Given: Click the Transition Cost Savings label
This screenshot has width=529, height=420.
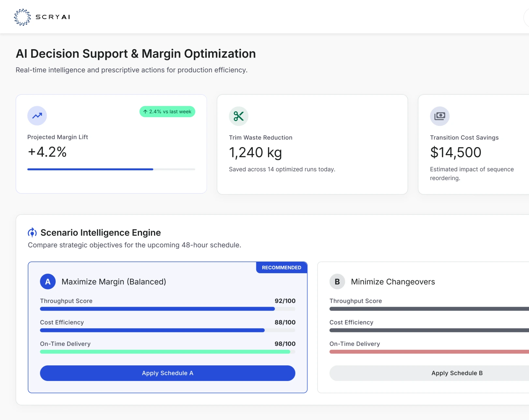Looking at the screenshot, I should [464, 138].
